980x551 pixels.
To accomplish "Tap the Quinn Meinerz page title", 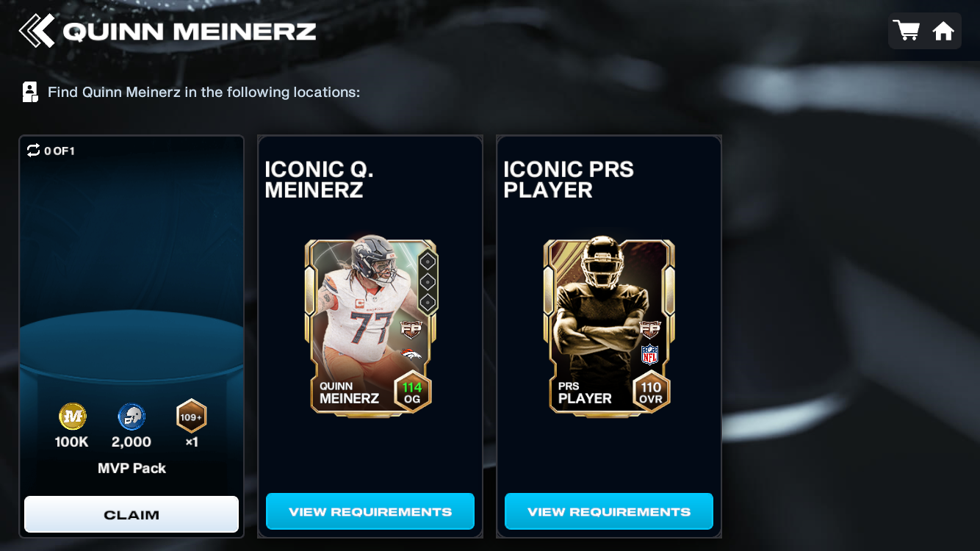I will [190, 32].
